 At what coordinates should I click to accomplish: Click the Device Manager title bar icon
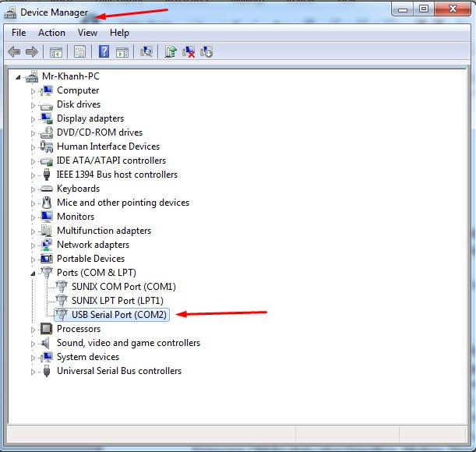click(x=10, y=13)
